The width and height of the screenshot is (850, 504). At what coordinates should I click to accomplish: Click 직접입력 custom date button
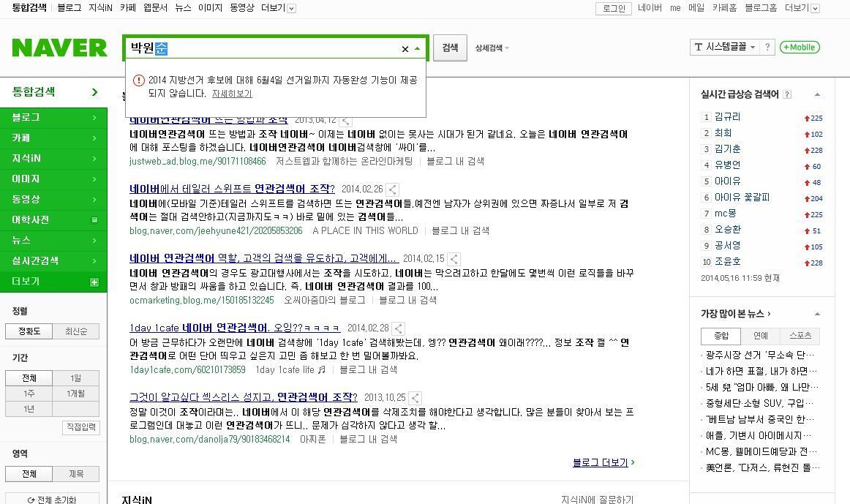click(x=80, y=427)
